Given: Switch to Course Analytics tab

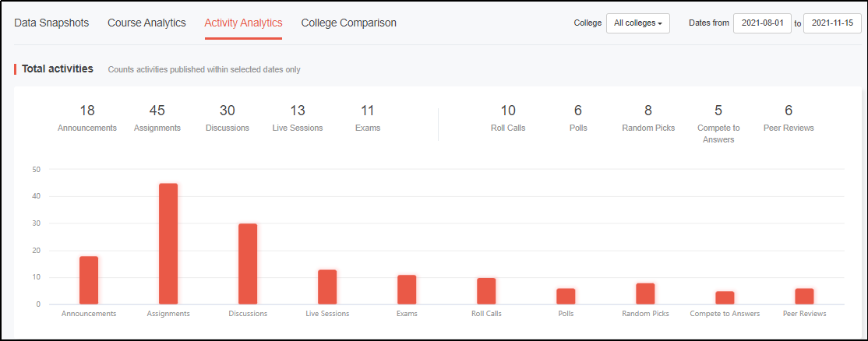Looking at the screenshot, I should pos(146,23).
